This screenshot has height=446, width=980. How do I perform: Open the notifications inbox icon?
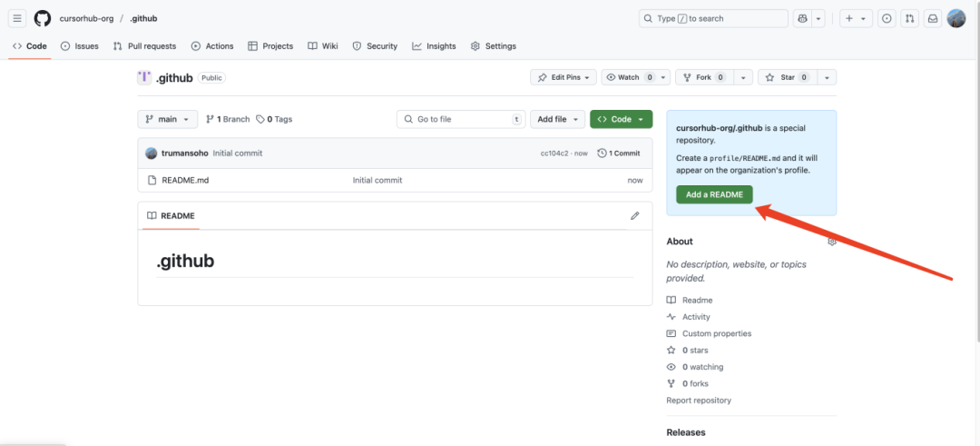tap(932, 18)
